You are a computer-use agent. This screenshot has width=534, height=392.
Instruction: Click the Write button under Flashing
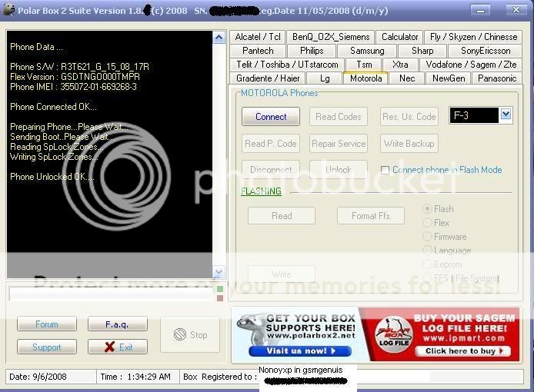pos(282,274)
